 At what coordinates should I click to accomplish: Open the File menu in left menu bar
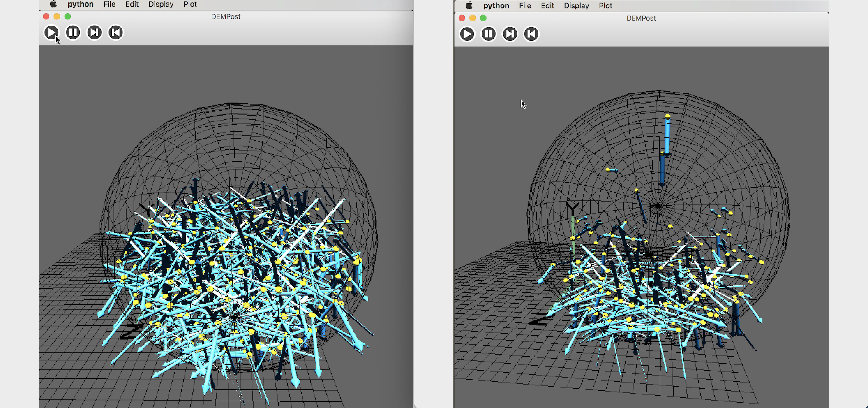tap(109, 4)
